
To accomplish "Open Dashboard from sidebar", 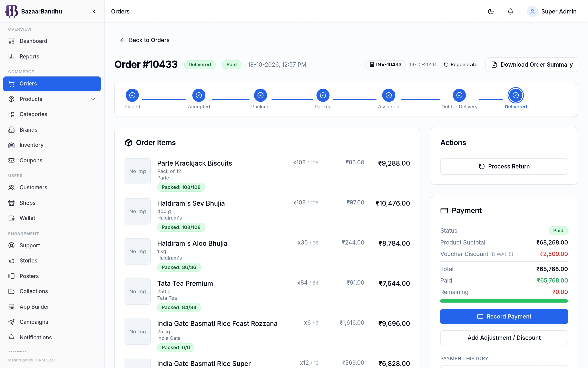I will (52, 41).
